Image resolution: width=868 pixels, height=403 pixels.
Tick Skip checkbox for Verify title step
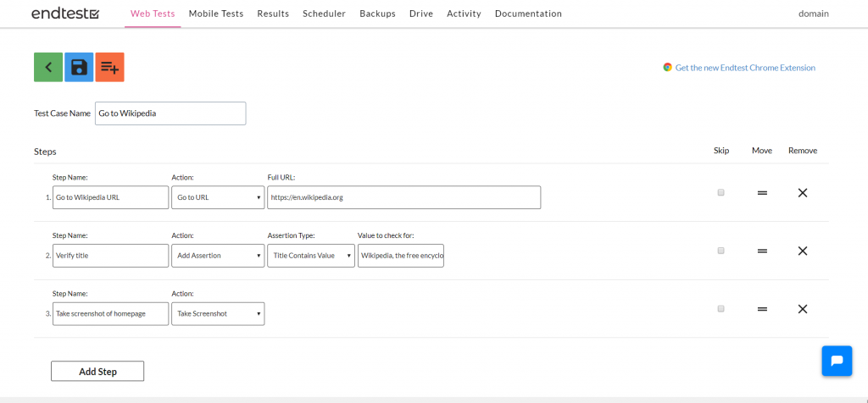tap(721, 251)
